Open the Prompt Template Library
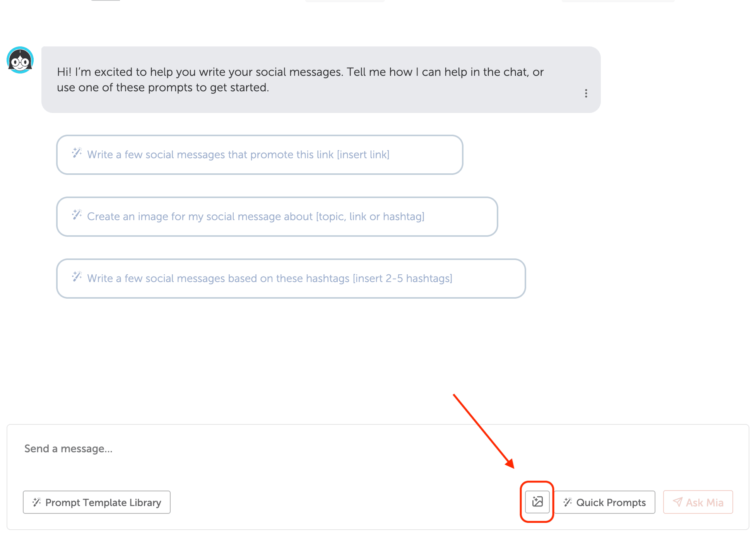 [96, 502]
